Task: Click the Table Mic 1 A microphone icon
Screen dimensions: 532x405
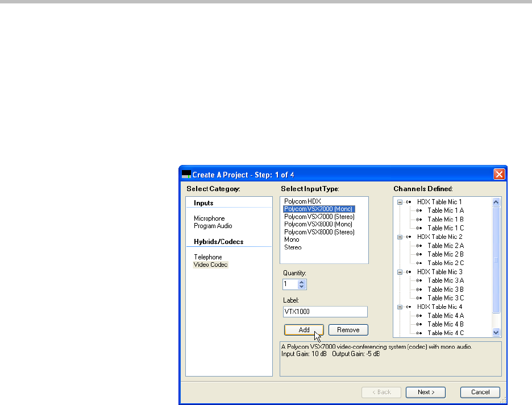Action: (419, 210)
